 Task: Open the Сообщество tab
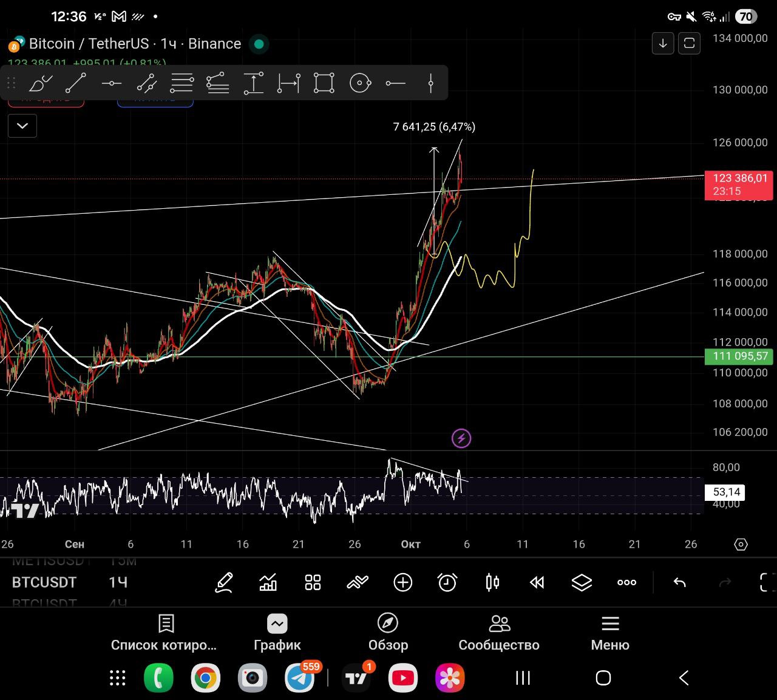[x=498, y=632]
